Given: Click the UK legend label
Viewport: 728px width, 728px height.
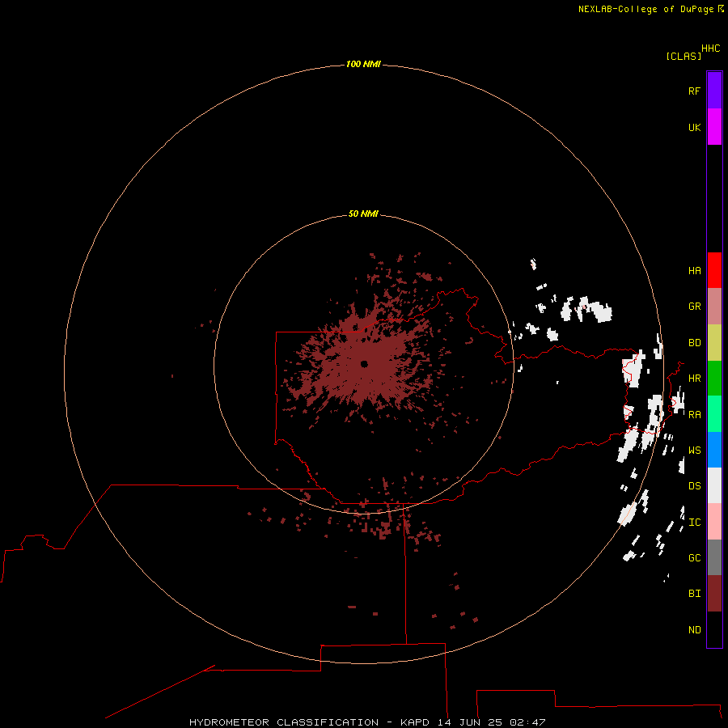Looking at the screenshot, I should [694, 127].
